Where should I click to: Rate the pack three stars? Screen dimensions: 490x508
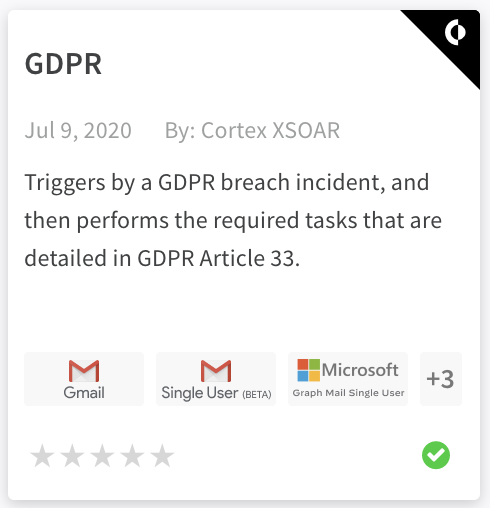pos(102,455)
